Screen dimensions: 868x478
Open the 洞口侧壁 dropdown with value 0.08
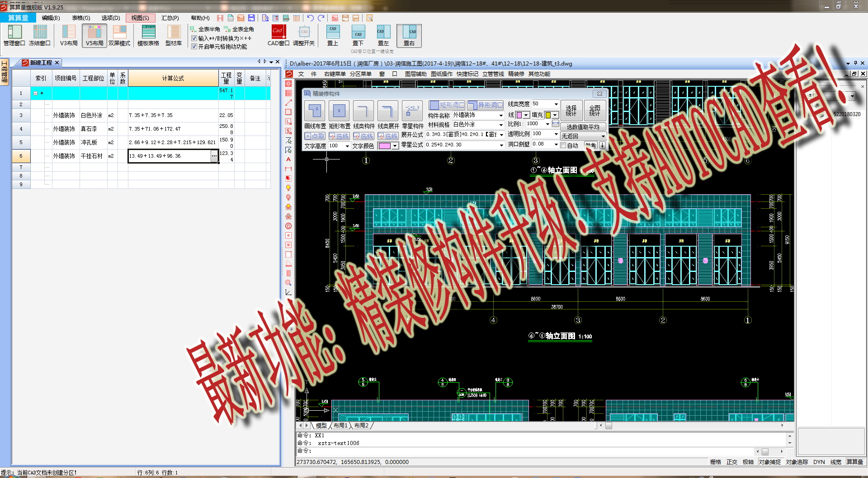click(556, 144)
